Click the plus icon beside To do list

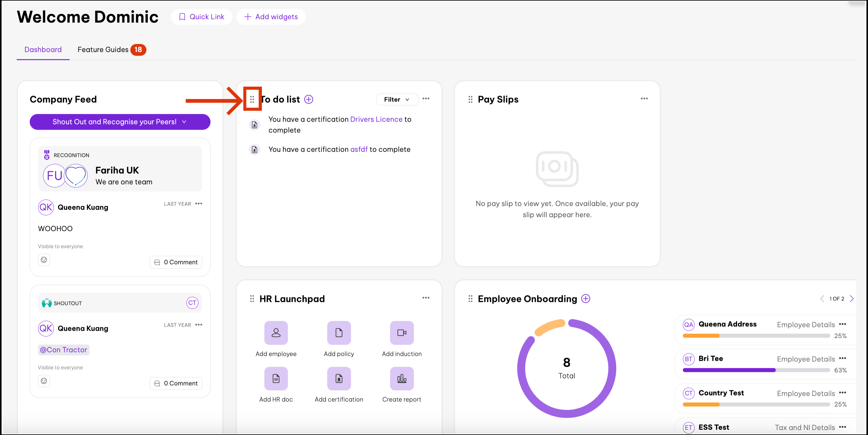click(x=308, y=99)
